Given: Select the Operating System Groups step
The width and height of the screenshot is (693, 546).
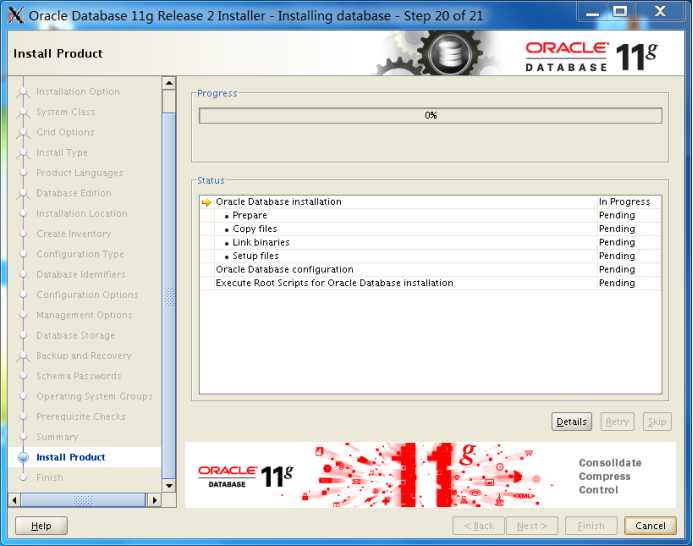Looking at the screenshot, I should point(94,397).
